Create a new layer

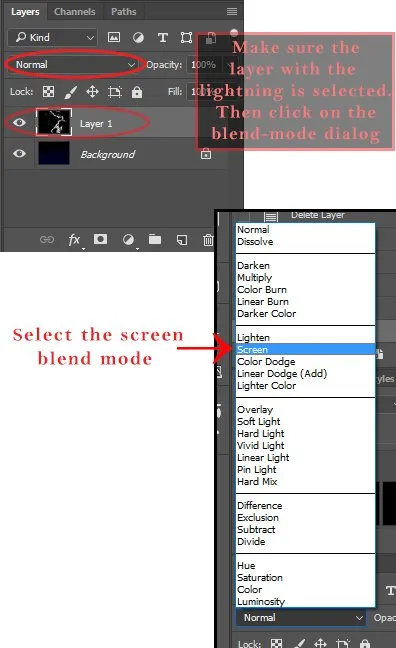tap(182, 240)
